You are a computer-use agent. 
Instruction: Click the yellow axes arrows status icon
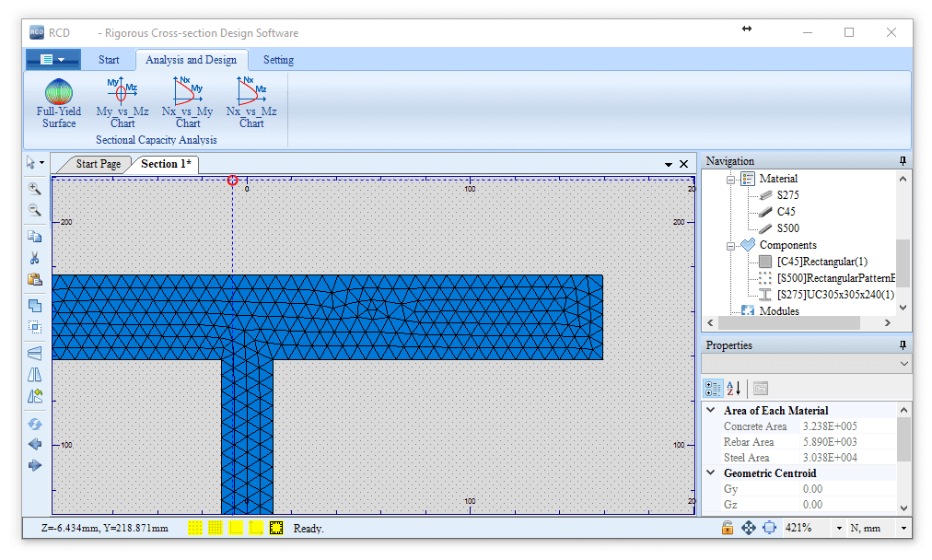pyautogui.click(x=256, y=528)
